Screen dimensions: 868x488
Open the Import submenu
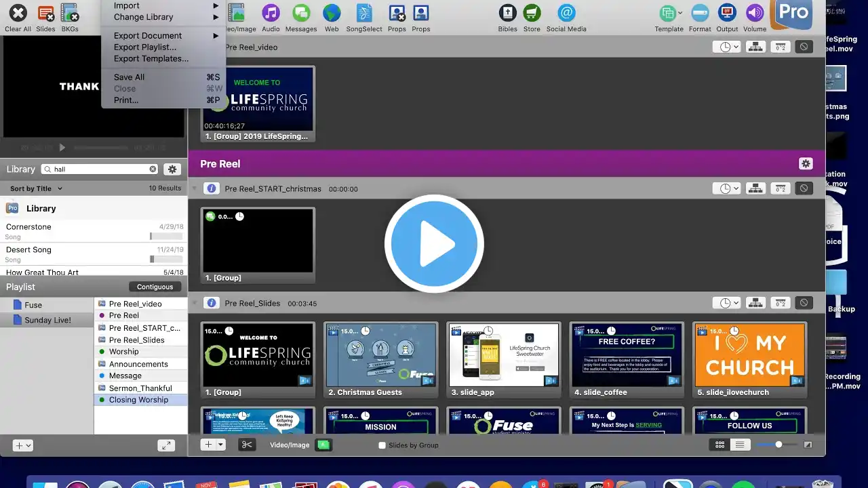click(x=163, y=5)
